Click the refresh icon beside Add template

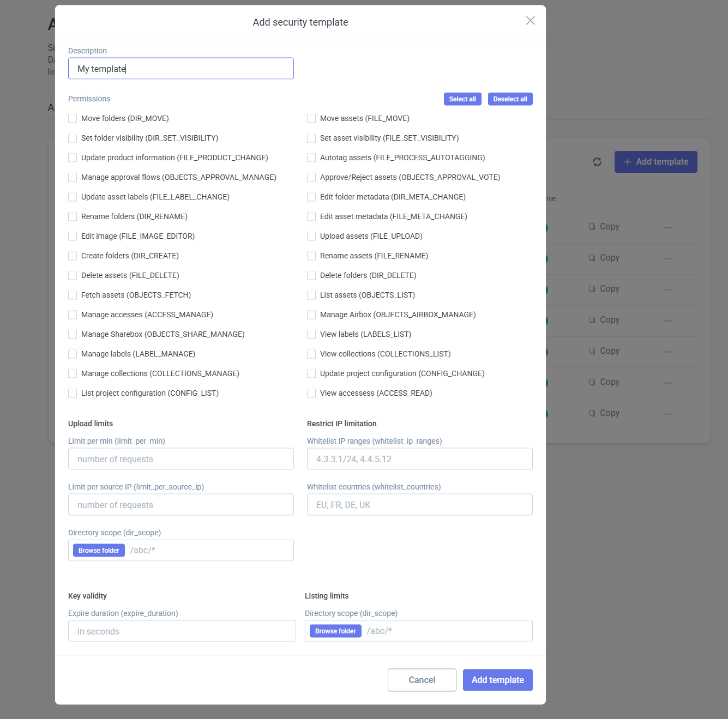tap(597, 162)
